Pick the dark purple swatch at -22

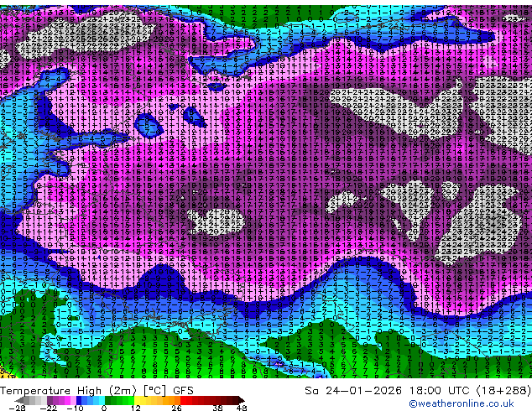coord(50,400)
